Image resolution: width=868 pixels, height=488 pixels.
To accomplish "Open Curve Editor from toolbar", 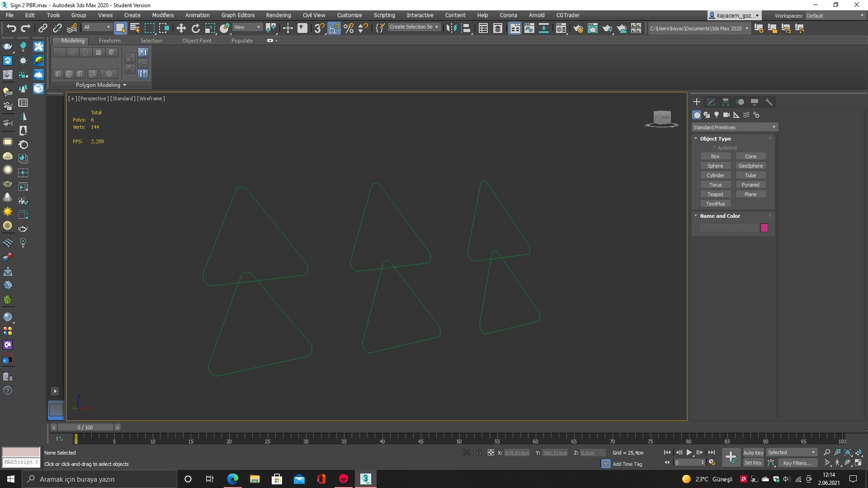I will pyautogui.click(x=529, y=28).
